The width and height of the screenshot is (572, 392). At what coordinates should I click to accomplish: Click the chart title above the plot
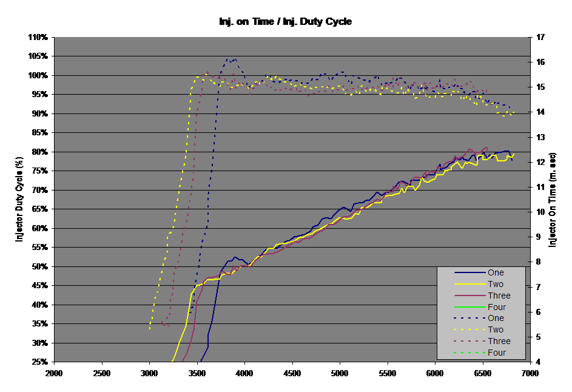tap(286, 22)
